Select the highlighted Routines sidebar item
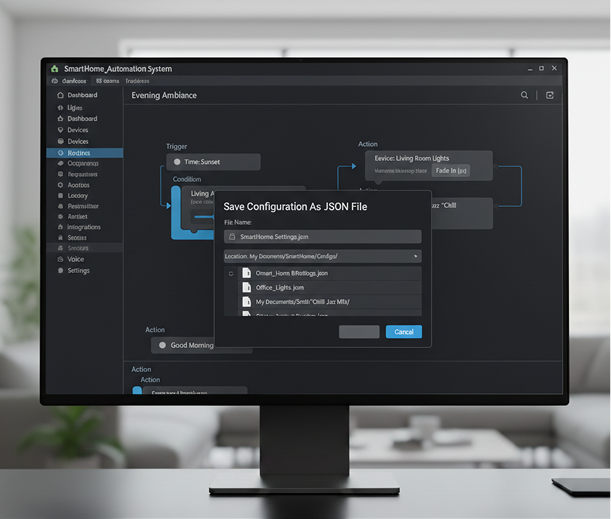The width and height of the screenshot is (611, 519). (x=84, y=153)
